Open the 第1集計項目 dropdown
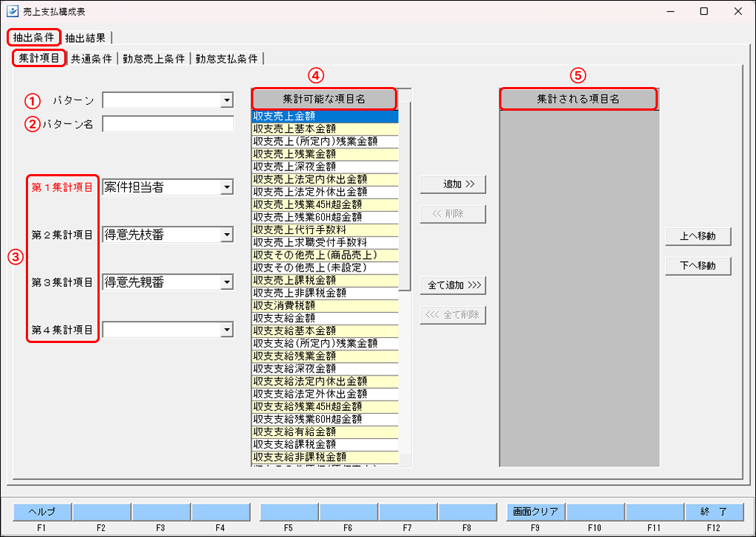This screenshot has width=756, height=537. click(x=227, y=187)
